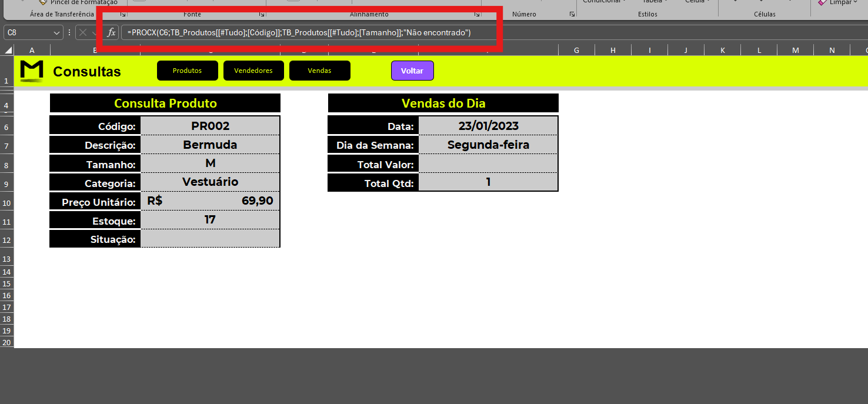Click the Dia da Semana: label

click(x=373, y=145)
